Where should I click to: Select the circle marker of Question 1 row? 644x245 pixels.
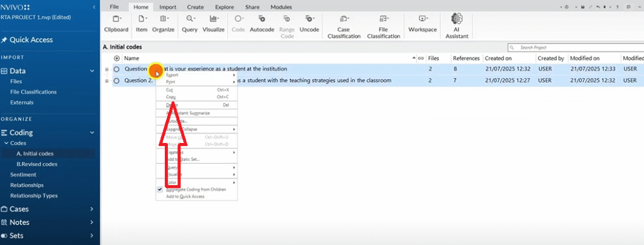point(116,69)
